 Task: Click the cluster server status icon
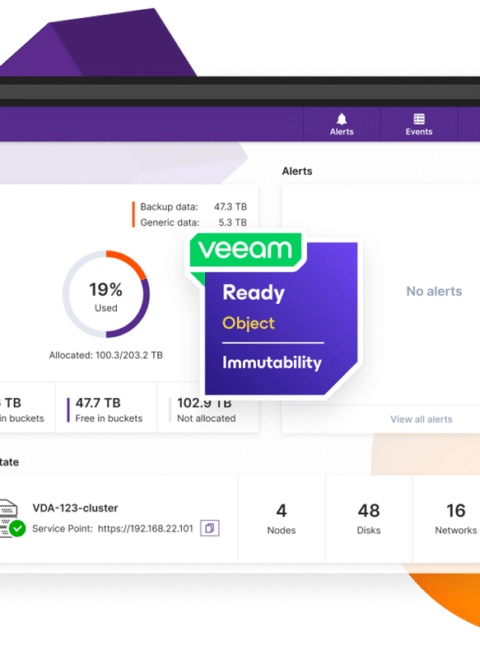click(x=11, y=519)
